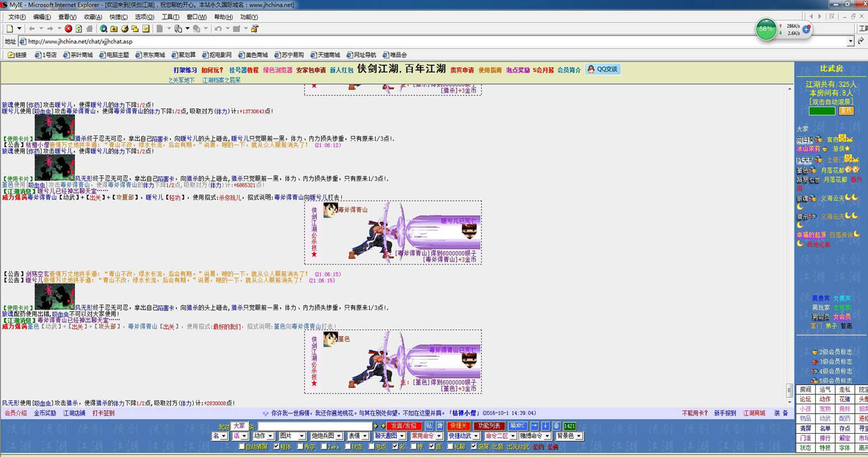
Task: Open the 常用命令 dropdown
Action: (x=426, y=436)
